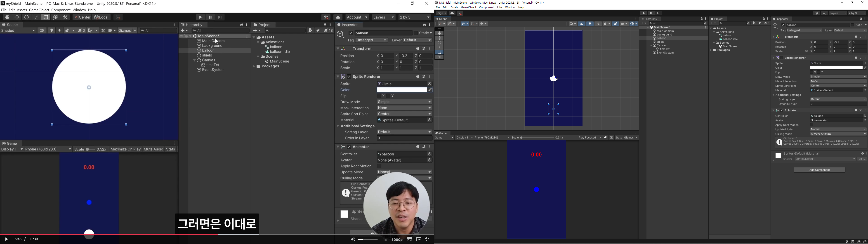Click the Play button in Unity 2020 video window
868x244 pixels.
click(200, 17)
